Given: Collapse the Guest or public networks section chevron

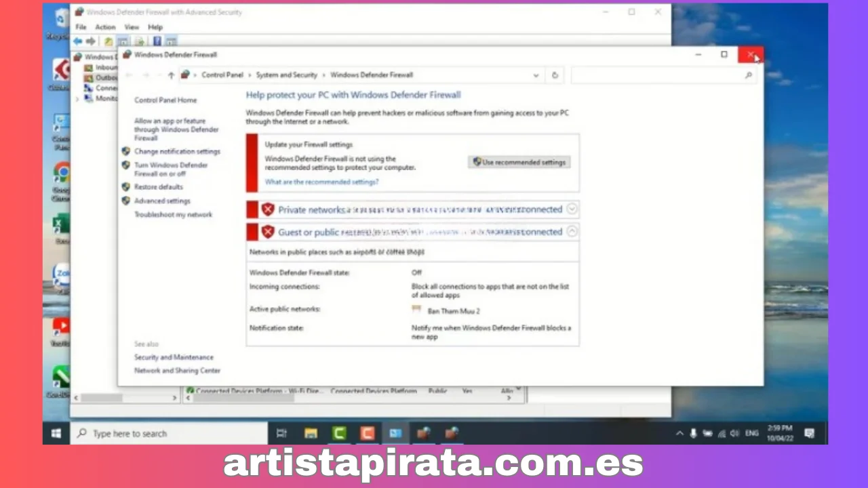Looking at the screenshot, I should [x=572, y=232].
